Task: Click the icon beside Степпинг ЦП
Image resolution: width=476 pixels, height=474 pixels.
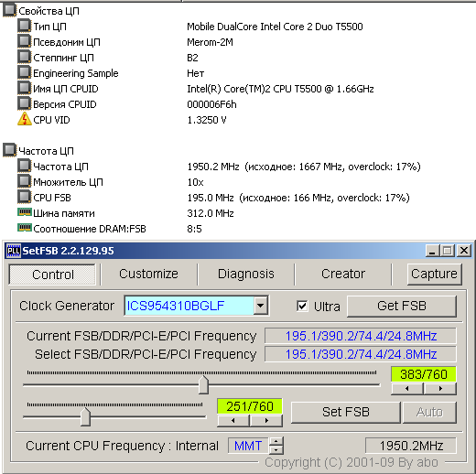Action: coord(24,57)
